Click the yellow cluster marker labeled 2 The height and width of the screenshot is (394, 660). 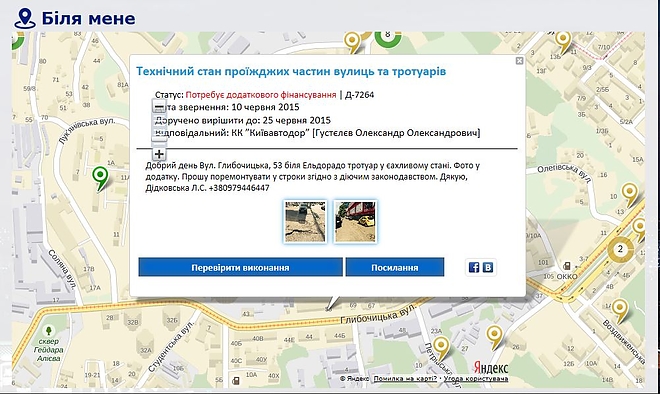[x=620, y=249]
